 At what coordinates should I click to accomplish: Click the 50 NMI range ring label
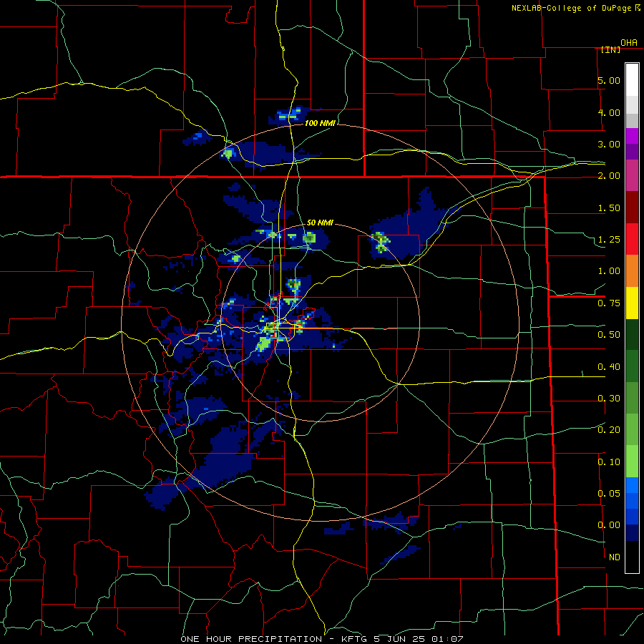pyautogui.click(x=320, y=223)
